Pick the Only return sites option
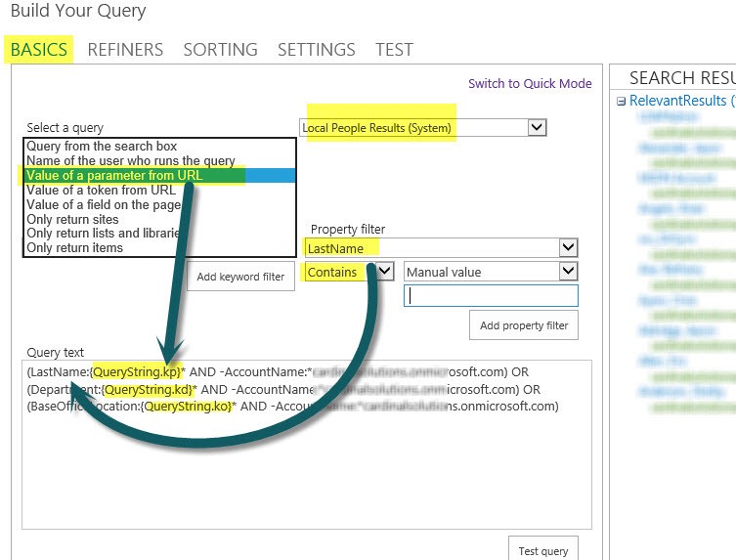 coord(72,219)
